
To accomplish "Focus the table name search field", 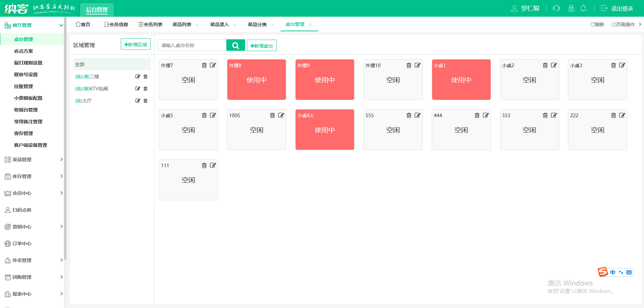I will (x=192, y=45).
